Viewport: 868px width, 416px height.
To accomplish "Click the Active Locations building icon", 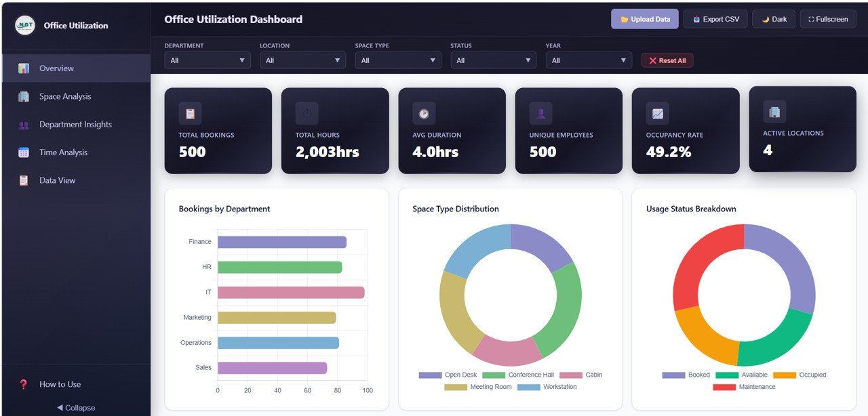I will [774, 112].
